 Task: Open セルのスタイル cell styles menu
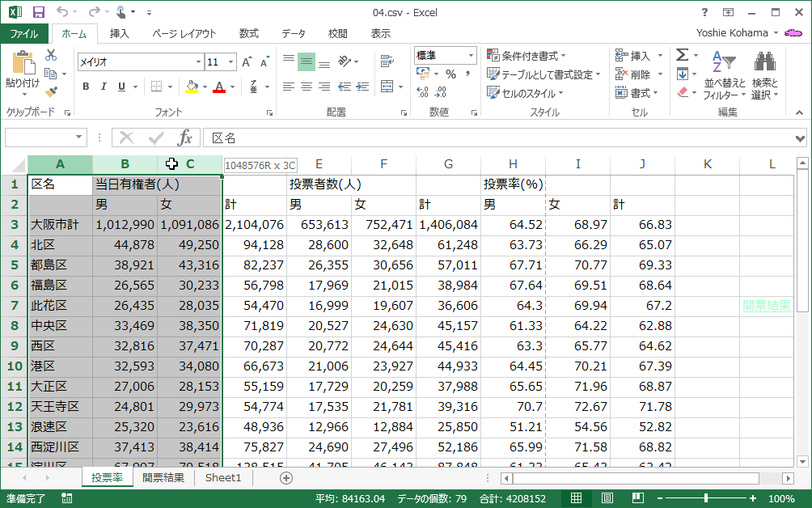click(x=525, y=93)
